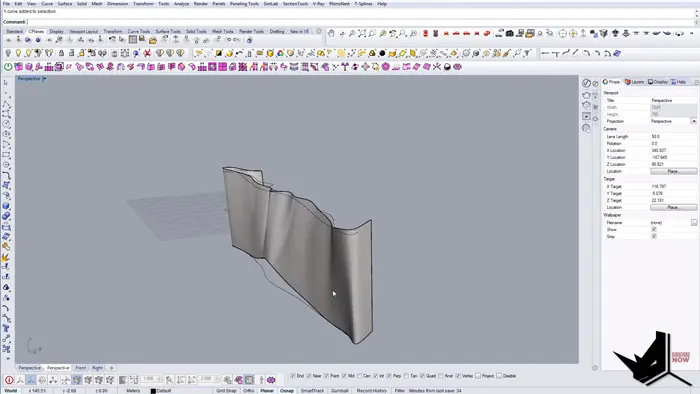Click the blue parallelogram icon at row end
Image resolution: width=700 pixels, height=394 pixels.
click(617, 53)
